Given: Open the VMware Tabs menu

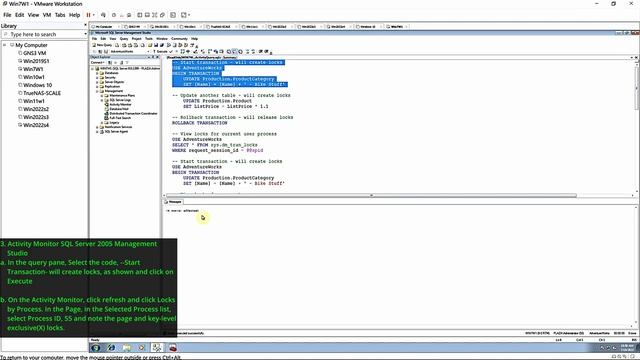Looking at the screenshot, I should (60, 15).
